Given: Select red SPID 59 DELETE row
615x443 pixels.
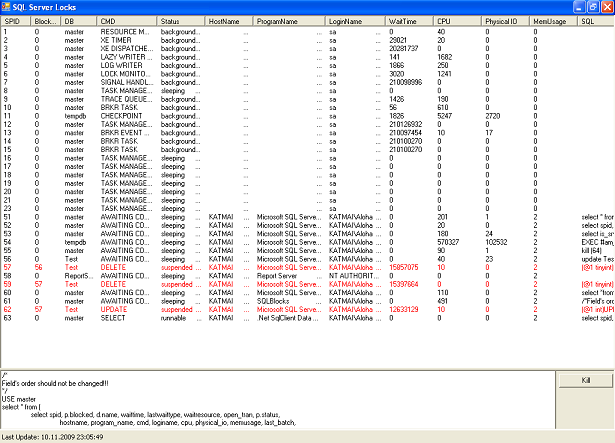Looking at the screenshot, I should tap(307, 284).
